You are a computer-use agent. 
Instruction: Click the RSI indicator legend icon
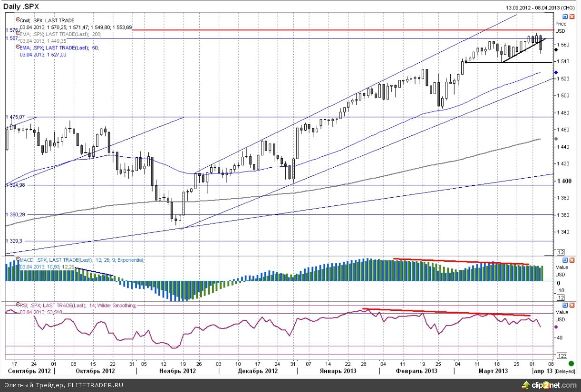coord(17,305)
